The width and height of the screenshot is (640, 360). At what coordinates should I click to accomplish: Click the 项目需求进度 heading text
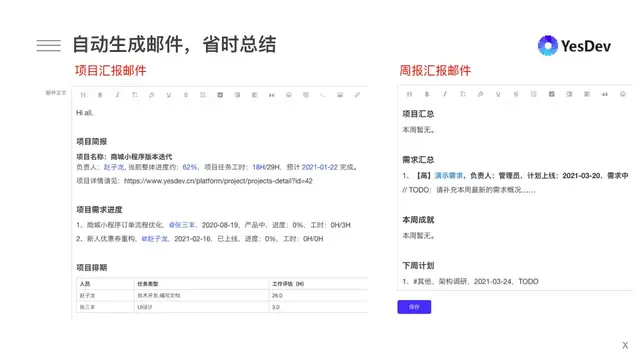click(99, 210)
